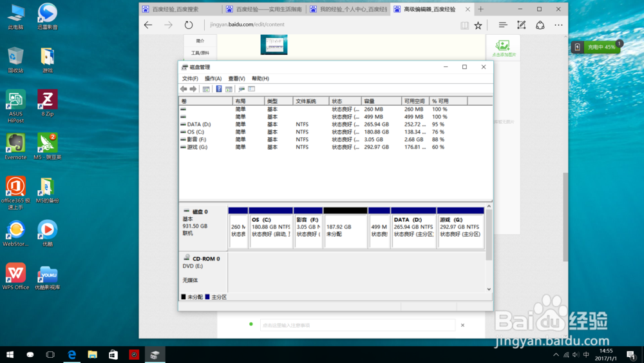
Task: Open the 操作(A) menu
Action: pos(213,79)
